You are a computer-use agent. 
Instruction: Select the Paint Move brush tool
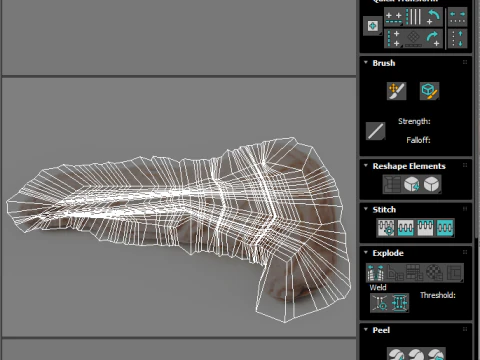(x=397, y=91)
